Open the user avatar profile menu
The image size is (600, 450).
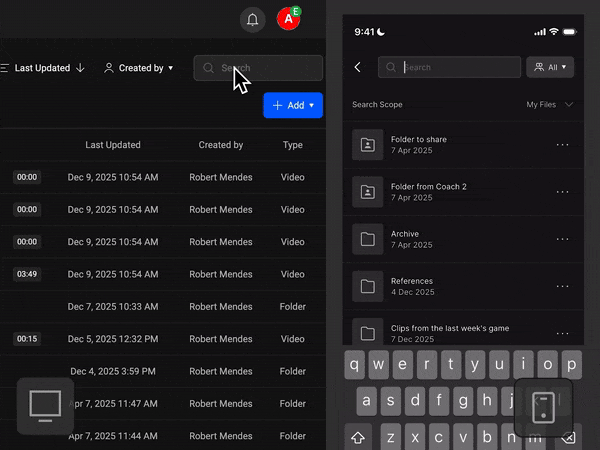click(x=289, y=19)
